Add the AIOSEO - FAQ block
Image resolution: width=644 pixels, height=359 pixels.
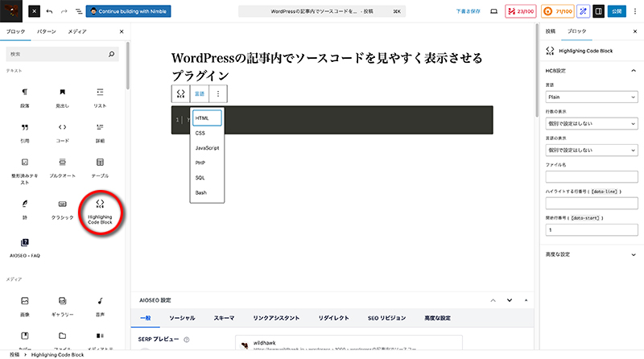tap(24, 246)
